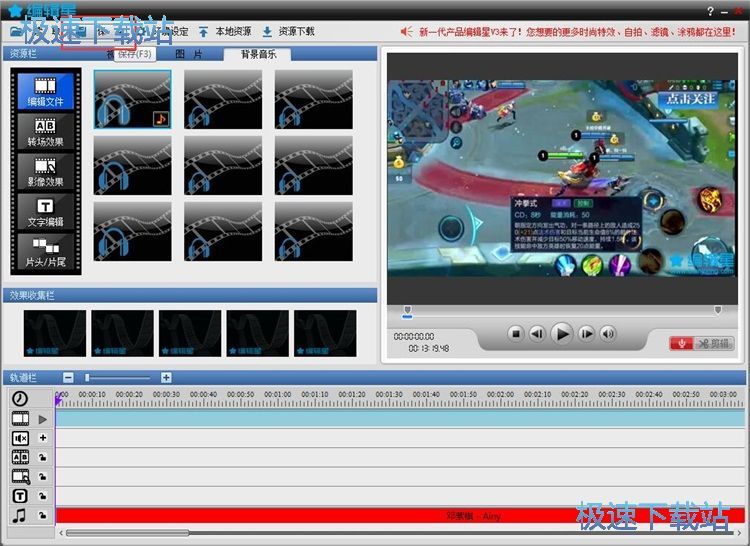This screenshot has height=546, width=750.
Task: Select the AB transition track icon
Action: click(20, 457)
